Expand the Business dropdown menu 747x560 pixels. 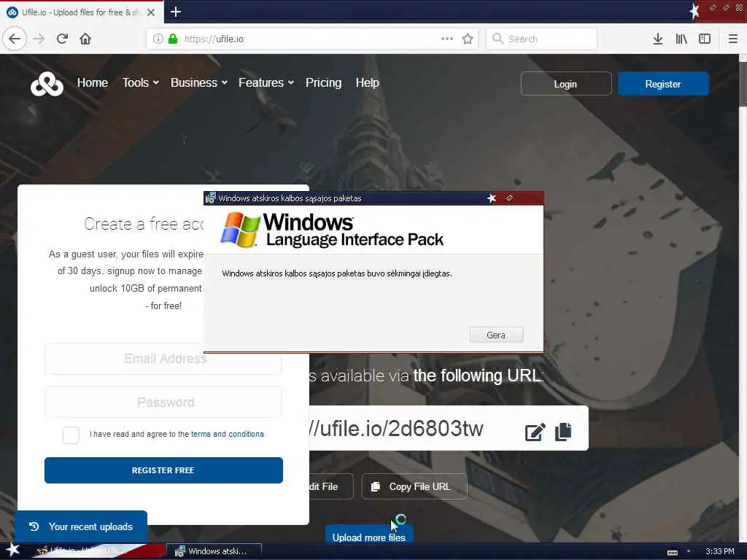pos(198,83)
